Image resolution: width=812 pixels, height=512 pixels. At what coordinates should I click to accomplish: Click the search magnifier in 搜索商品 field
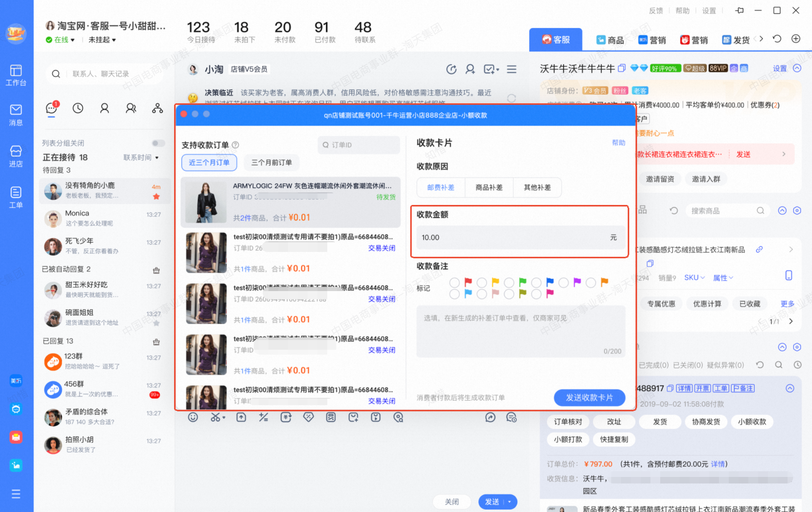point(760,211)
